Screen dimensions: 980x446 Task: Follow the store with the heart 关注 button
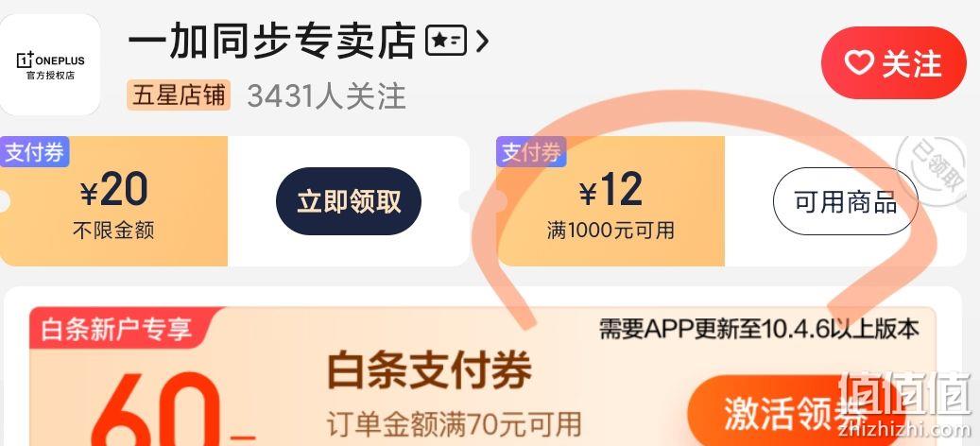[893, 62]
